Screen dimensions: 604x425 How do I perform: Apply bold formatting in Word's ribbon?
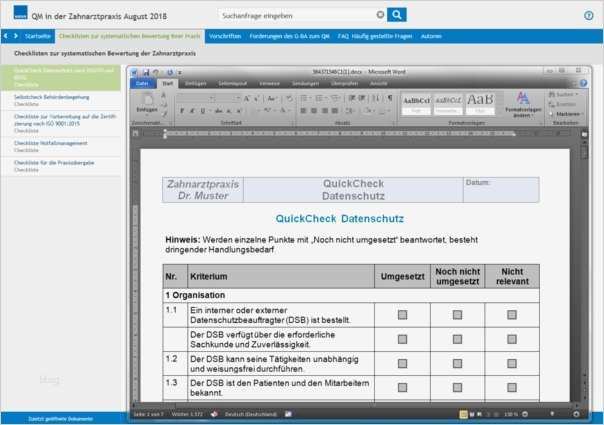[182, 111]
